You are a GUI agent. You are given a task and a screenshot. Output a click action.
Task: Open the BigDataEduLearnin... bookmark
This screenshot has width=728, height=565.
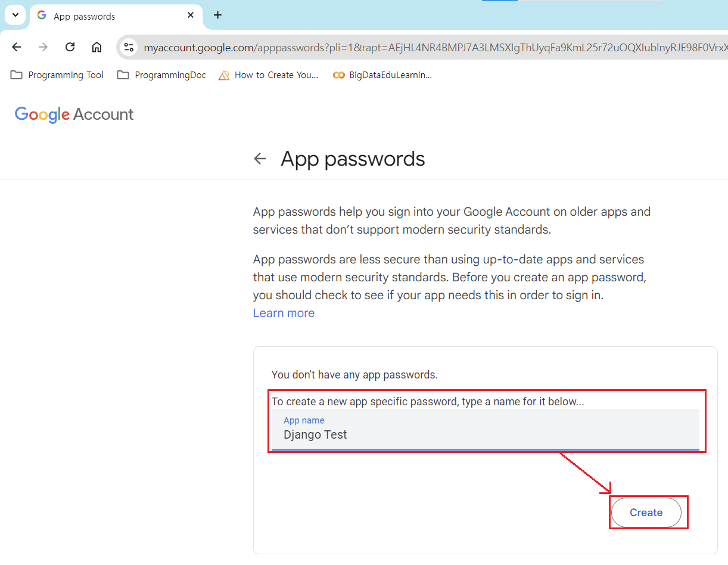pyautogui.click(x=382, y=75)
